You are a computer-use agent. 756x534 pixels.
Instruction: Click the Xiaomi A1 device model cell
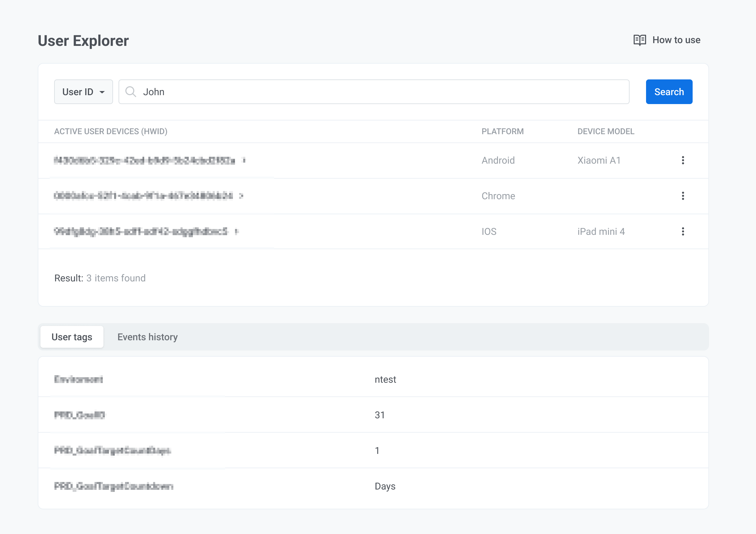click(x=599, y=160)
